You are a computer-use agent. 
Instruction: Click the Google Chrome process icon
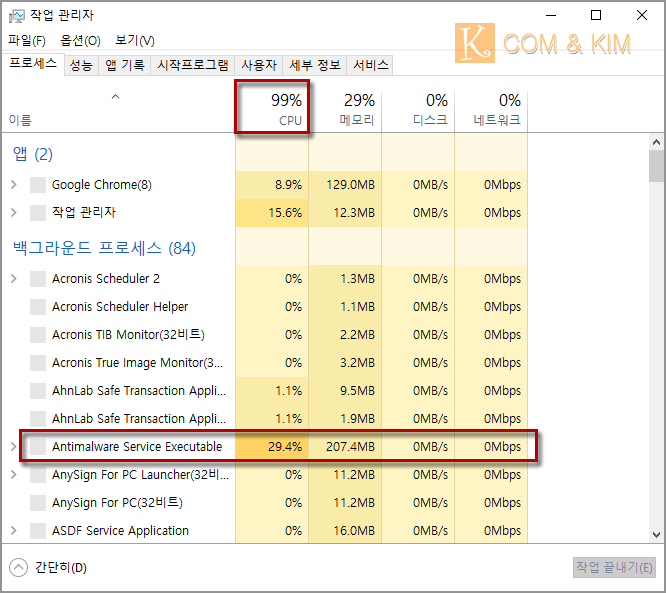click(38, 185)
